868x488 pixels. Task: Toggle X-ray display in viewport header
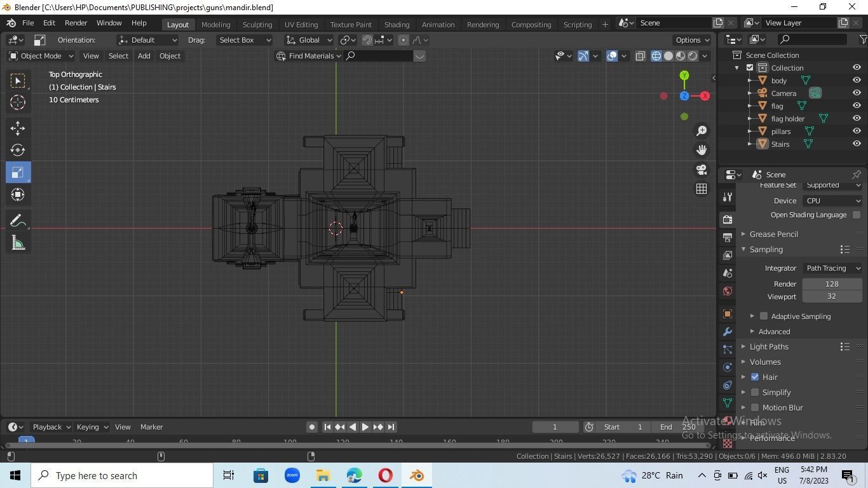(x=640, y=56)
